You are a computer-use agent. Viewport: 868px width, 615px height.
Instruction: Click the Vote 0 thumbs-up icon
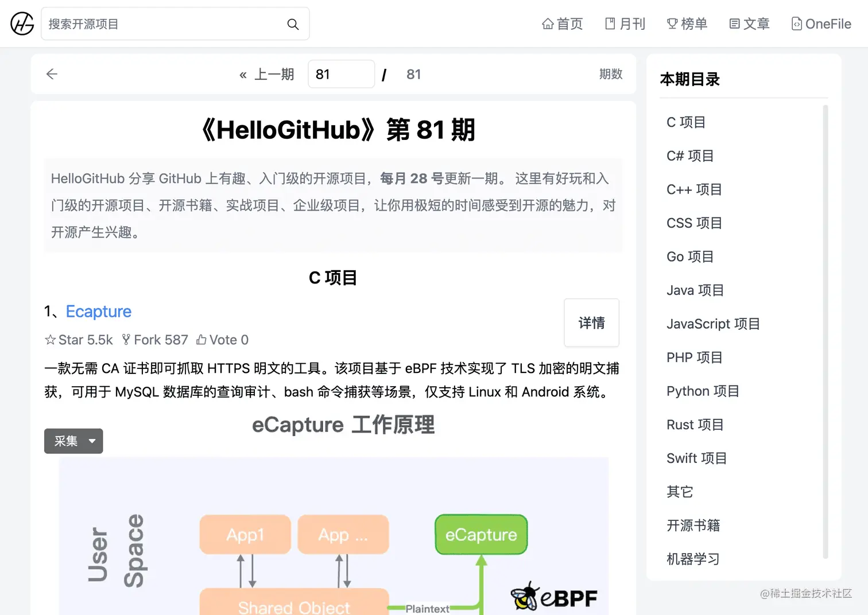(201, 340)
